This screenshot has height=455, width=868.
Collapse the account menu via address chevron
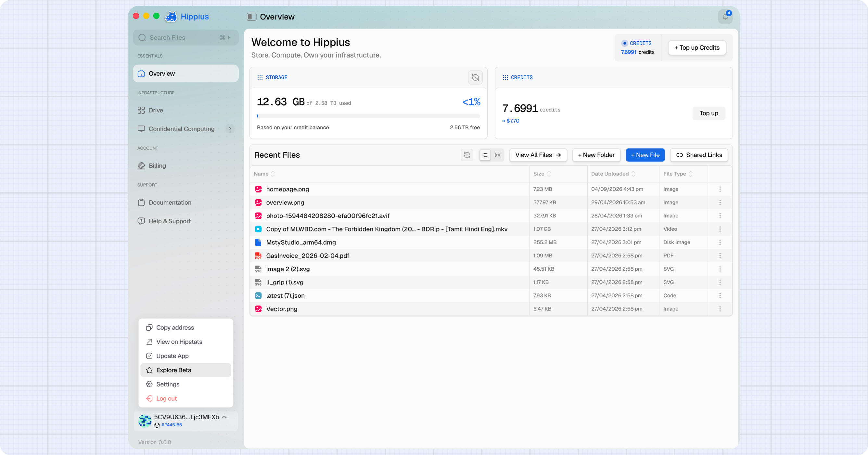coord(224,417)
